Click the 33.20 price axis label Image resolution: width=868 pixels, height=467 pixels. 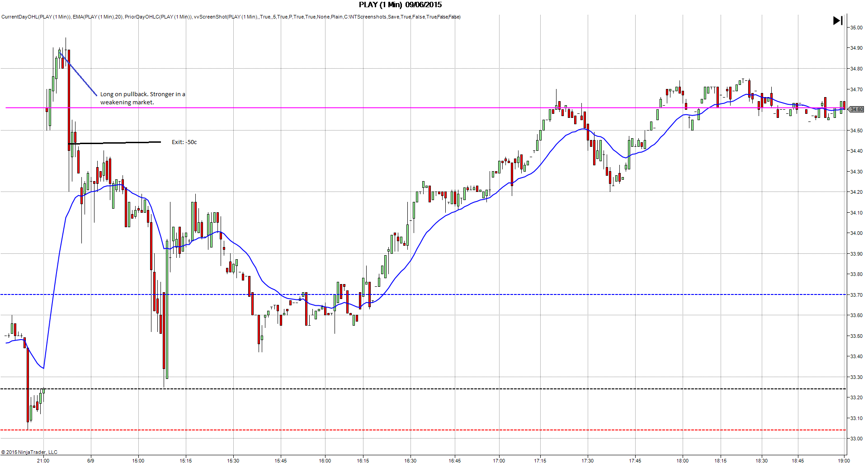click(856, 397)
